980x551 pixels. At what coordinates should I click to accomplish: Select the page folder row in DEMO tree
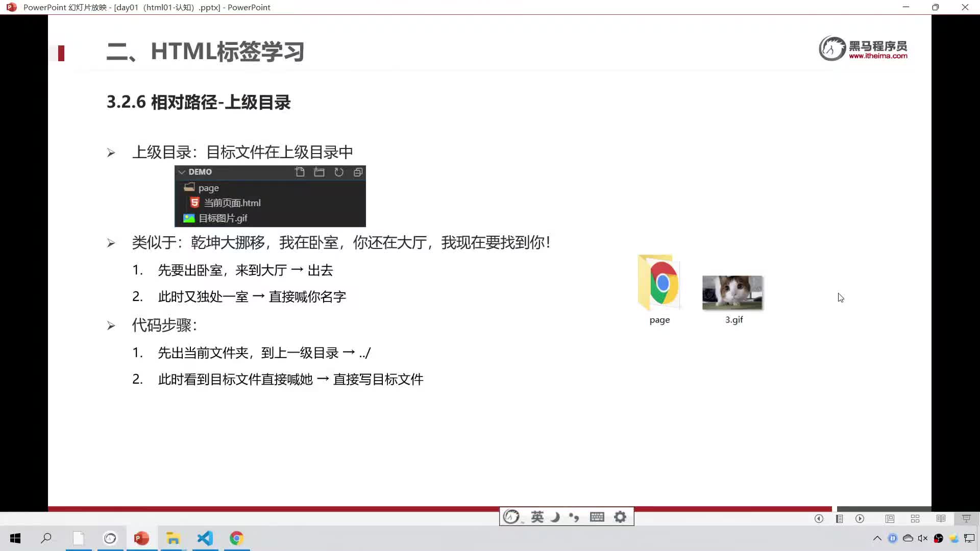[270, 188]
